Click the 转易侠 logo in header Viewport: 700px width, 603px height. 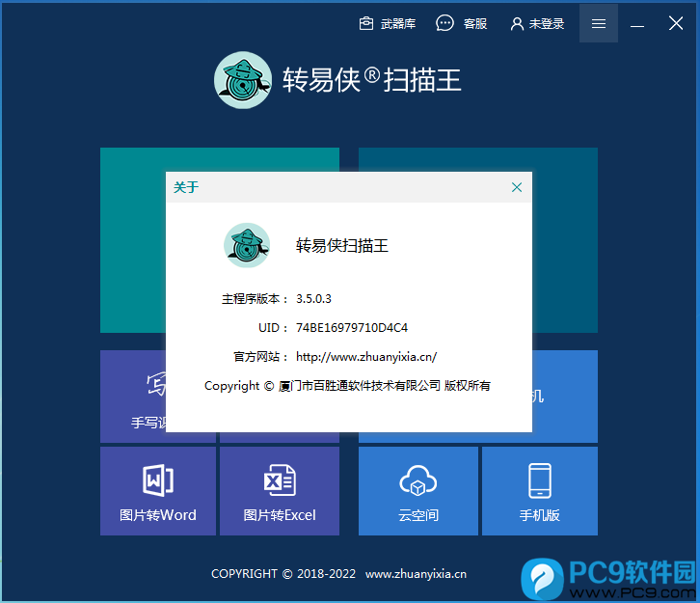pos(243,80)
